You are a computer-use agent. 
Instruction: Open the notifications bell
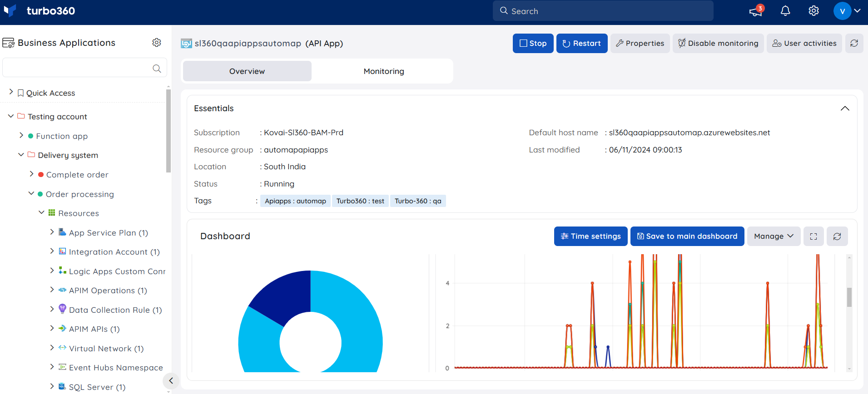(x=785, y=10)
